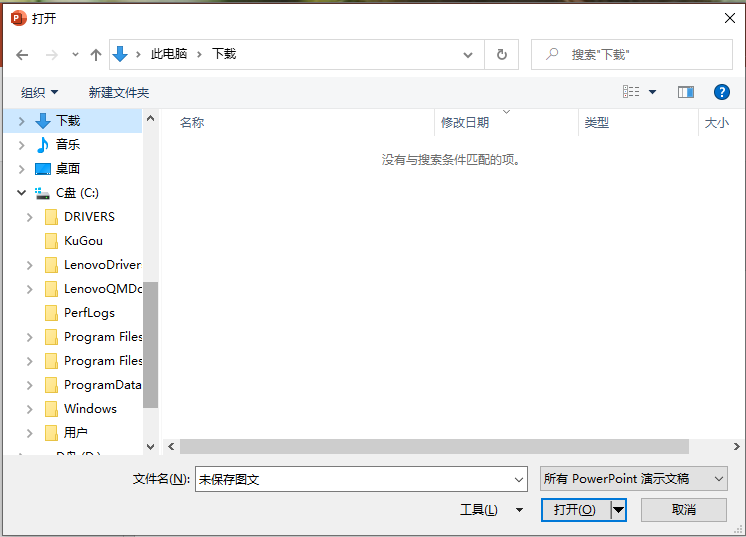Open the 工具(L) menu

491,510
